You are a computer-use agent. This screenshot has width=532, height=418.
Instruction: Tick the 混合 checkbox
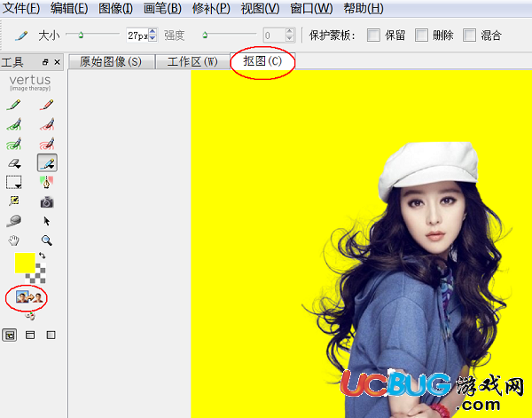click(470, 35)
